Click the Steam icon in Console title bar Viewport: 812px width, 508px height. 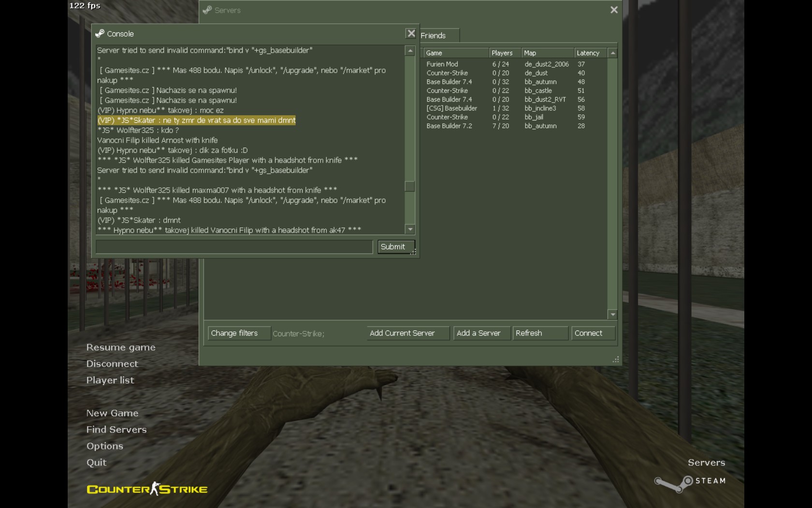click(100, 33)
